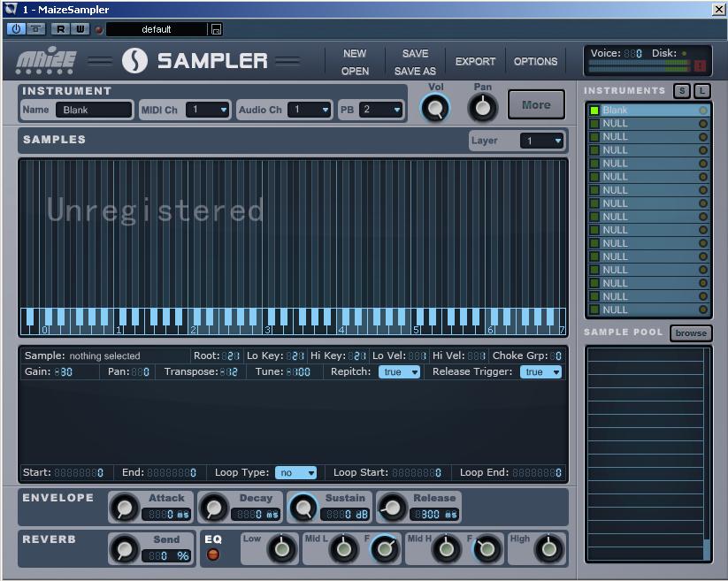Enable the R automation read button

tap(60, 29)
